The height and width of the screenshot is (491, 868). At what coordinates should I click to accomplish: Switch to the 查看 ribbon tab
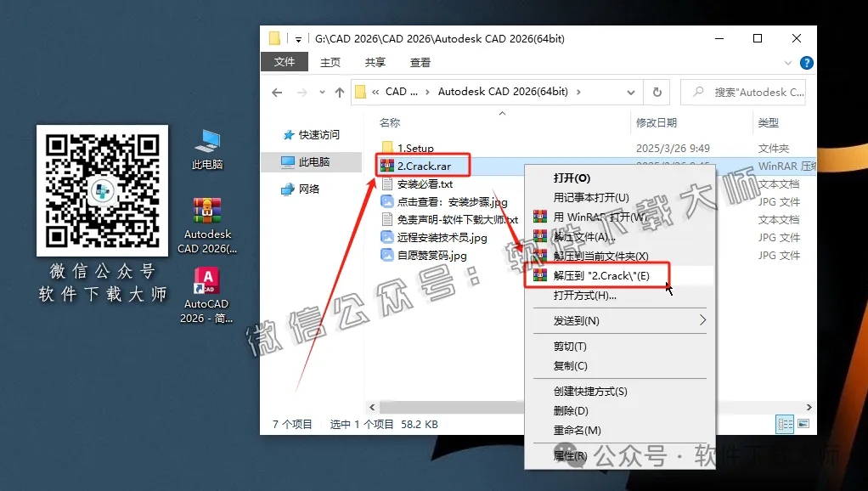click(420, 62)
